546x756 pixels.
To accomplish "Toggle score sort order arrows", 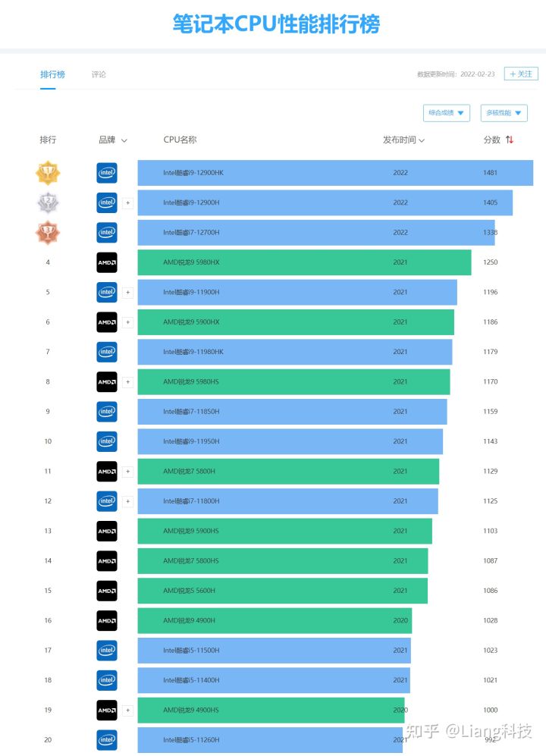I will 510,140.
